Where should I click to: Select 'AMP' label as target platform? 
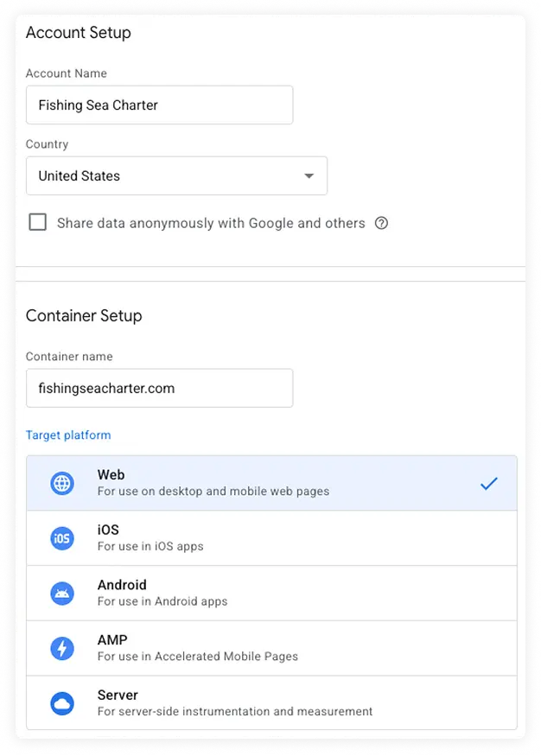coord(112,640)
